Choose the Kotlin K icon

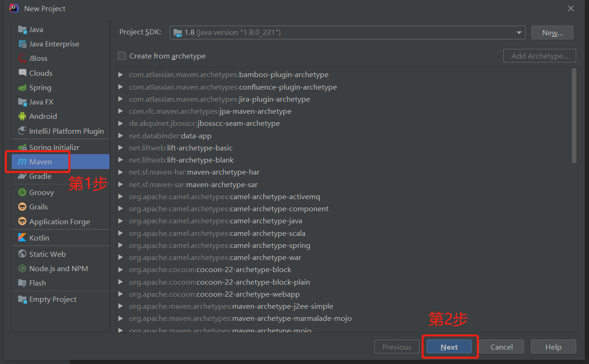[22, 238]
